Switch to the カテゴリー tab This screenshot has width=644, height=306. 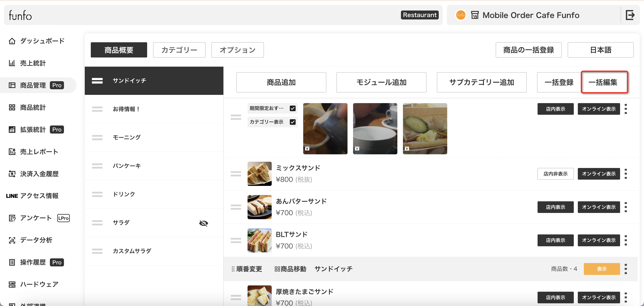coord(179,50)
